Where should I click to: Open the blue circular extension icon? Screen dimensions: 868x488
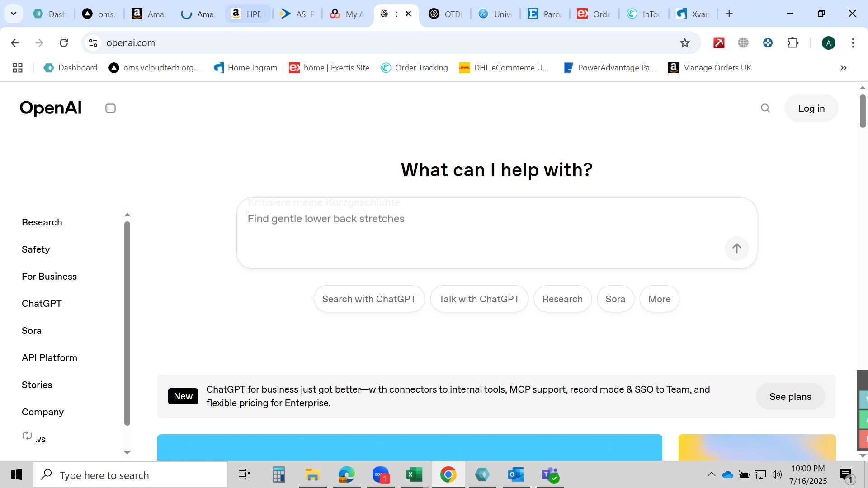click(768, 43)
